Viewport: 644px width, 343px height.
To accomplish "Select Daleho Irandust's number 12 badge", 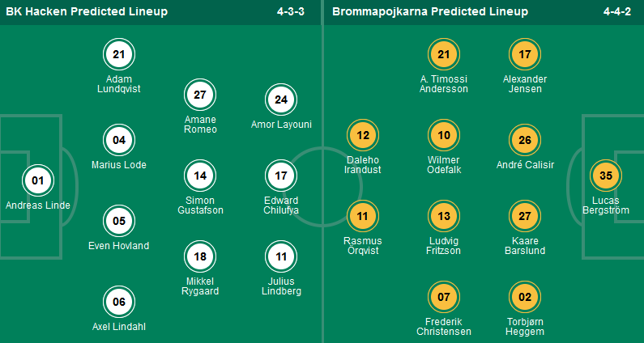I will tap(363, 135).
